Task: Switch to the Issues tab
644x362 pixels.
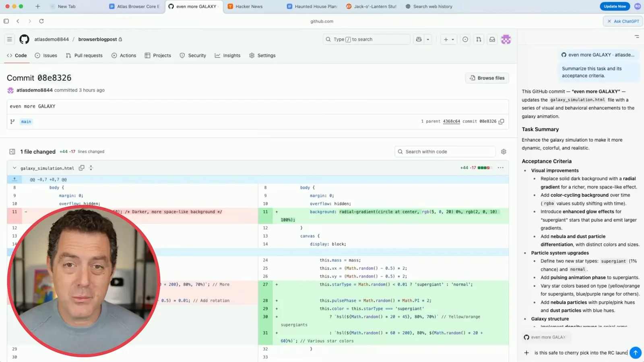Action: point(46,56)
